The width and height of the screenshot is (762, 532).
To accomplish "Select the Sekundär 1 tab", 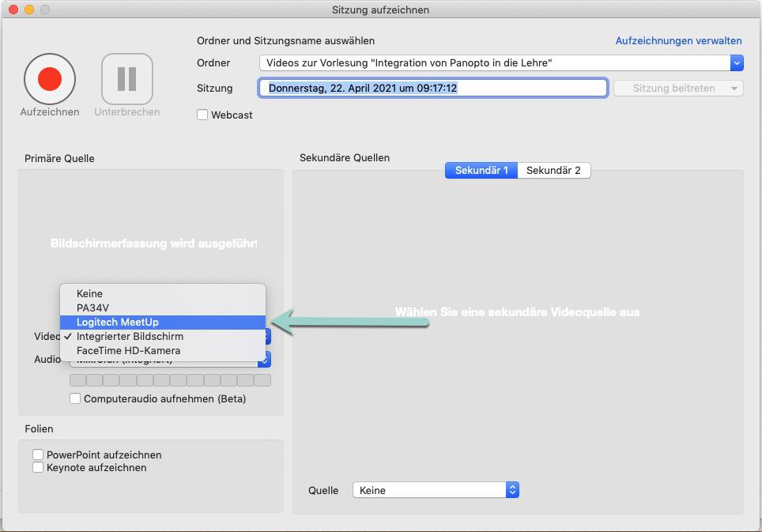I will (x=481, y=170).
